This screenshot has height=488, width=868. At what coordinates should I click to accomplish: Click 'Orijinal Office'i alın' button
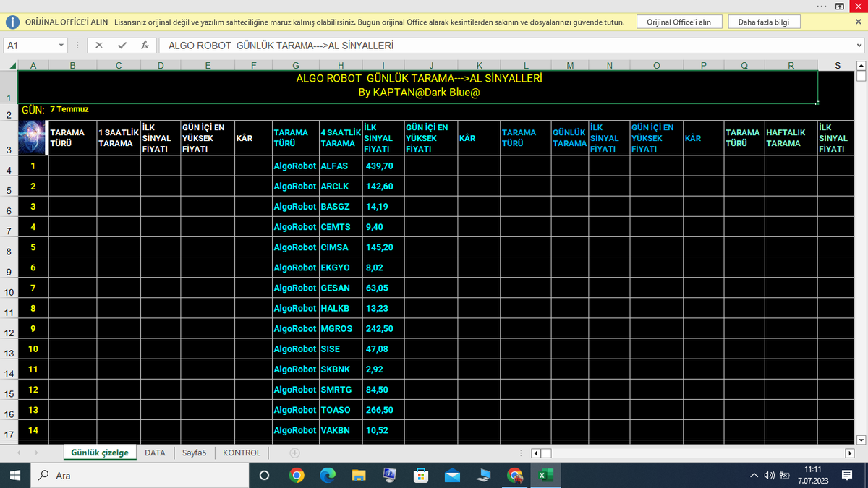(678, 22)
